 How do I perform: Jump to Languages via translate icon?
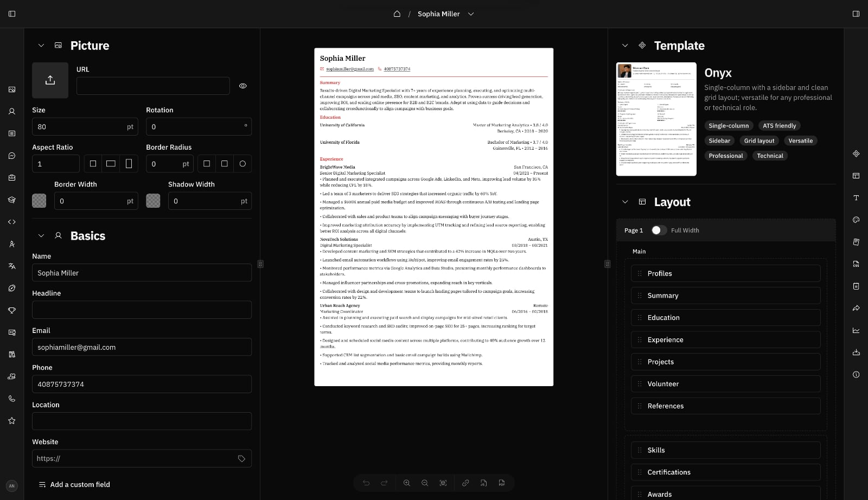point(12,266)
